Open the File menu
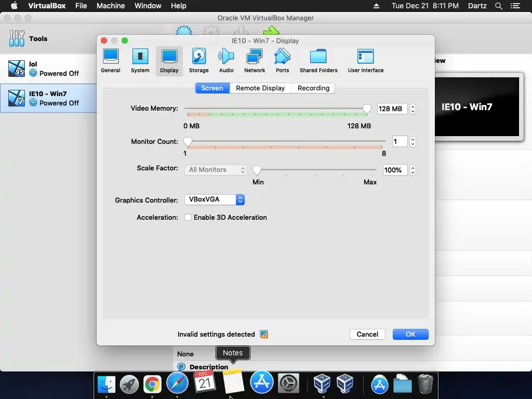Screen dimensions: 532x399 pos(81,6)
